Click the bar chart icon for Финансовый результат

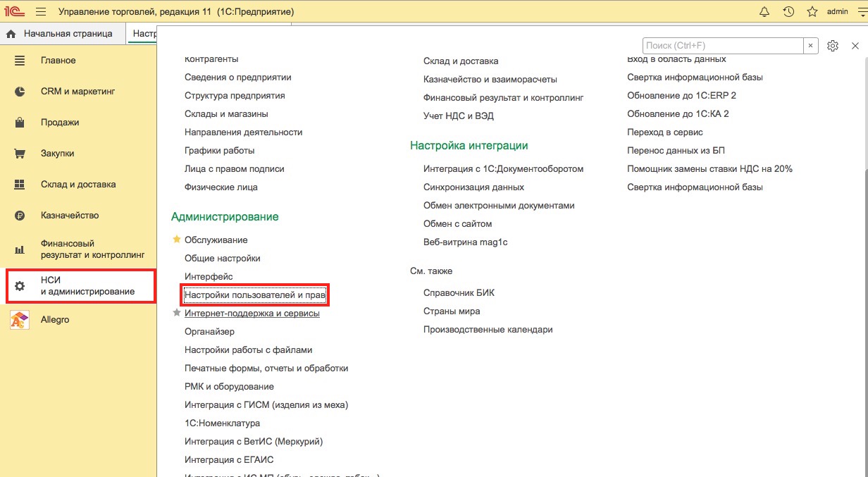pyautogui.click(x=20, y=249)
